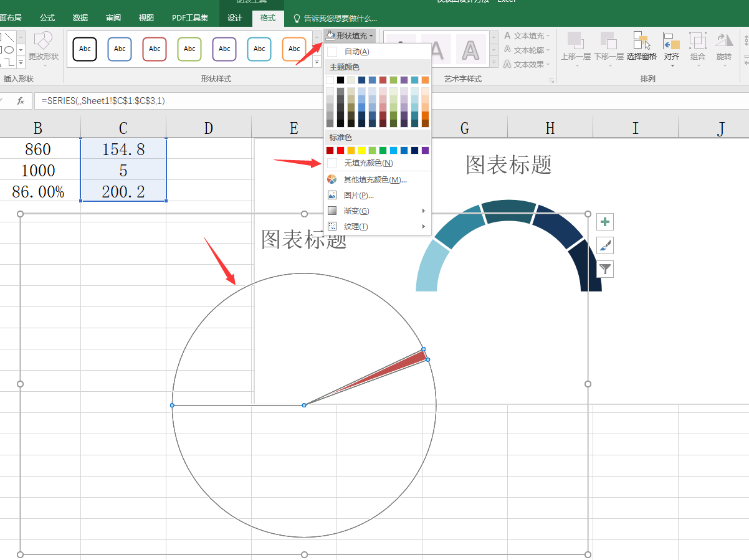This screenshot has width=749, height=560.
Task: Pick black in the theme colors row
Action: pyautogui.click(x=340, y=80)
